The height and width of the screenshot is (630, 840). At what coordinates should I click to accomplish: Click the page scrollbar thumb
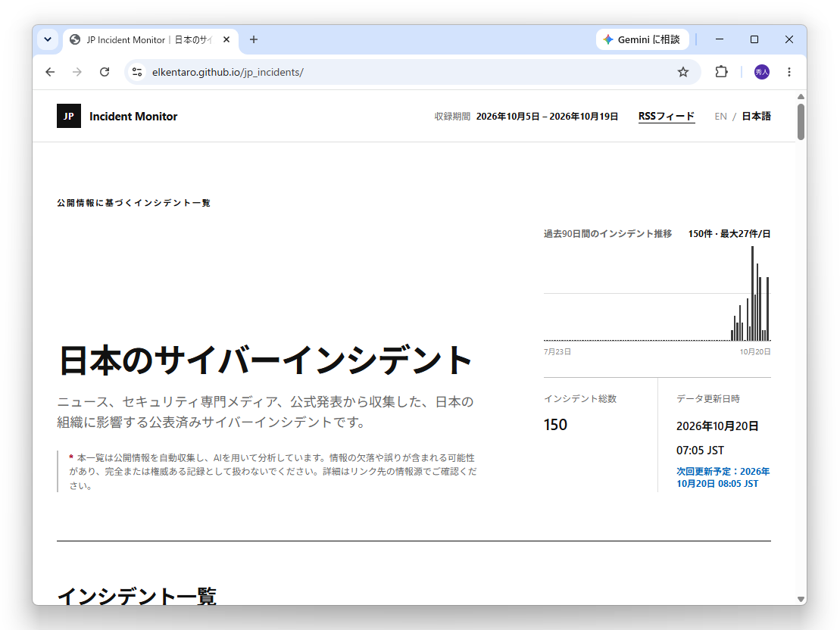(801, 122)
